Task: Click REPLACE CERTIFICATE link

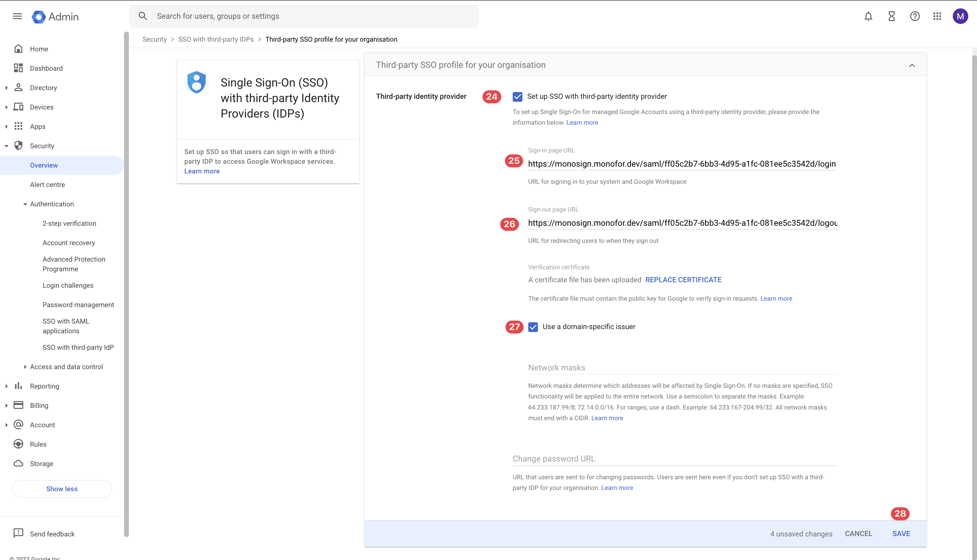Action: pyautogui.click(x=683, y=280)
